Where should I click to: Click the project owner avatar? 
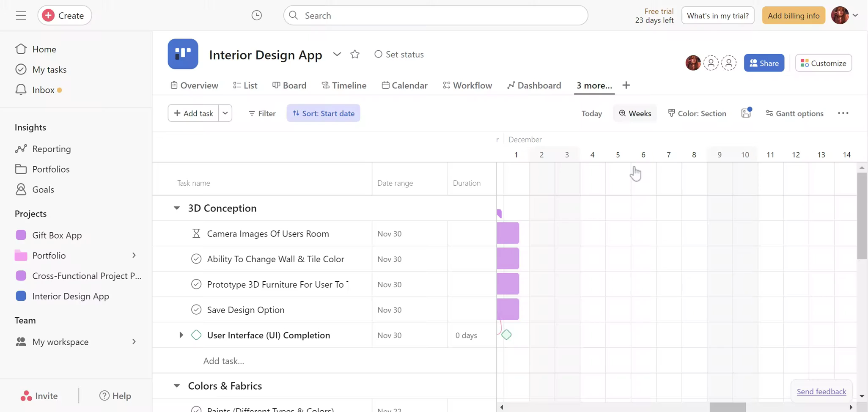[693, 63]
